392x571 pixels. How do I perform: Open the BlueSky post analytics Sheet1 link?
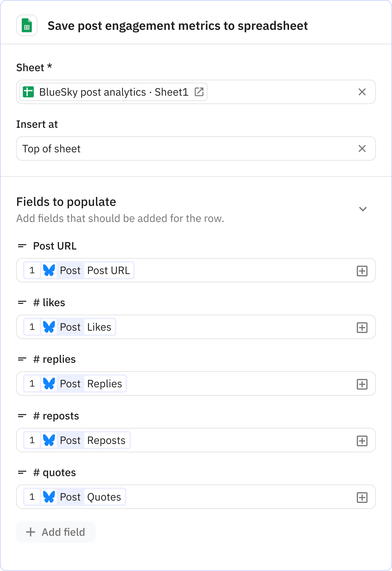click(113, 92)
